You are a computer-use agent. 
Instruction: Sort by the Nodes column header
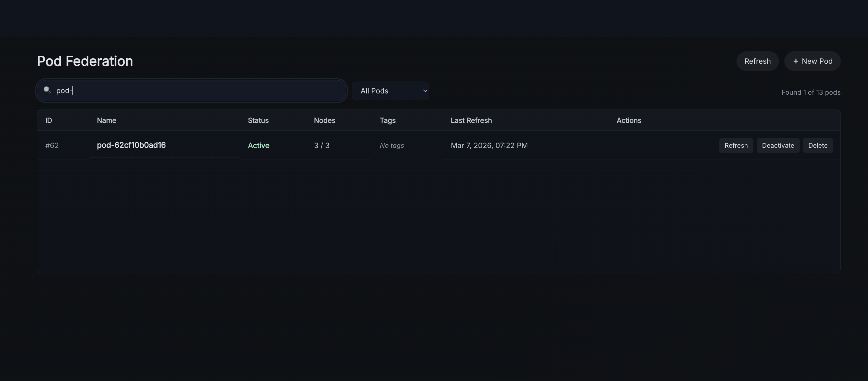[324, 121]
